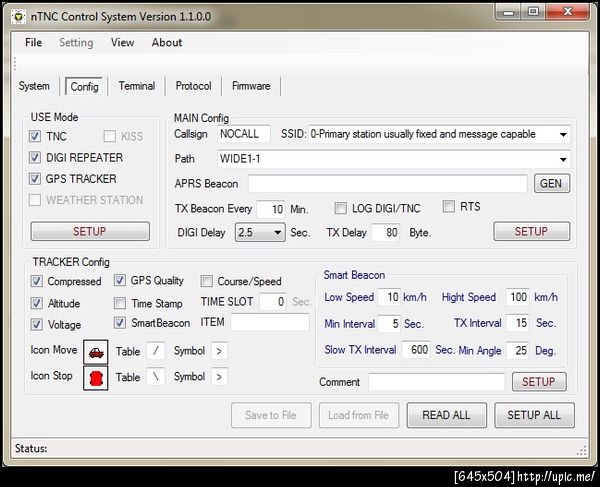The image size is (600, 487).
Task: Click Icon Move Table field
Action: pyautogui.click(x=156, y=351)
